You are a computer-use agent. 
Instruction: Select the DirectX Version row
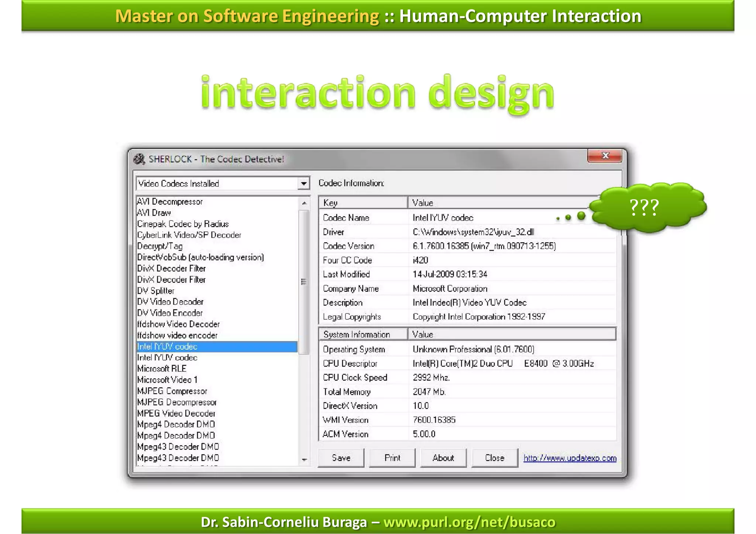click(468, 406)
